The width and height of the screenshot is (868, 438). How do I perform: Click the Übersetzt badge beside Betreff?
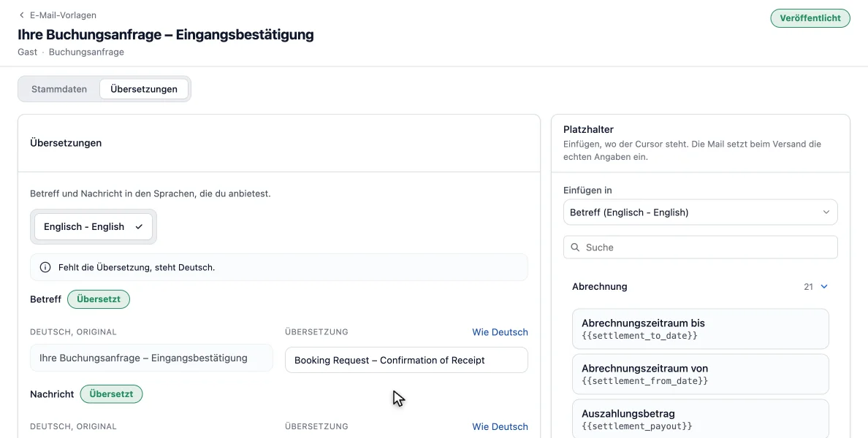coord(99,299)
